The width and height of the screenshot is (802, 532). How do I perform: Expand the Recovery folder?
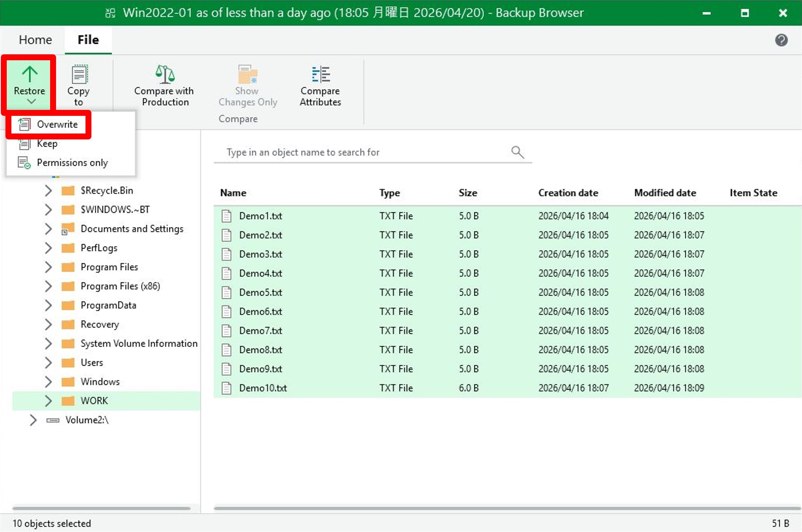pos(48,324)
